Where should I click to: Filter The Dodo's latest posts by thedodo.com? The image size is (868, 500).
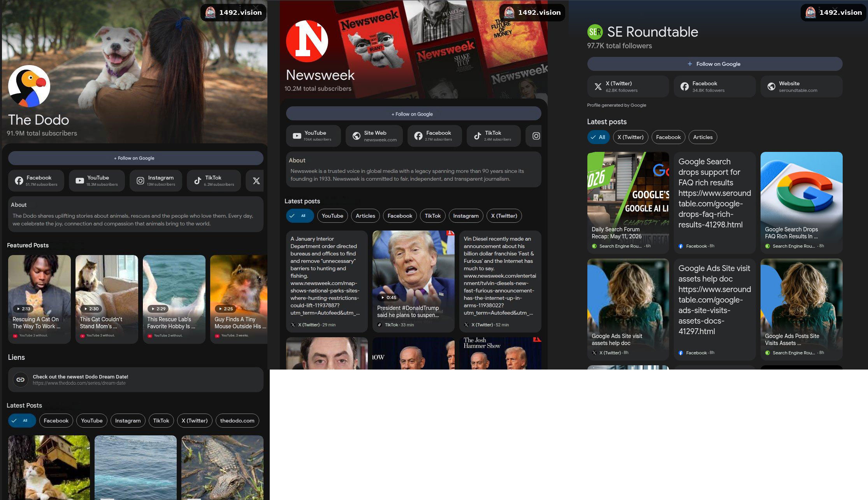[x=237, y=421]
